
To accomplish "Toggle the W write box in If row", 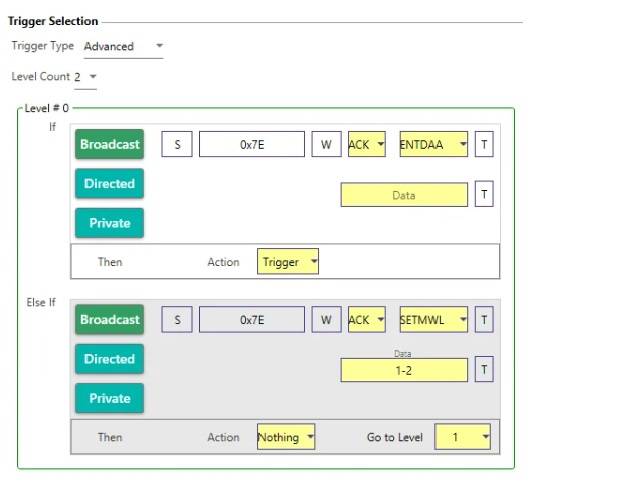I will (325, 144).
